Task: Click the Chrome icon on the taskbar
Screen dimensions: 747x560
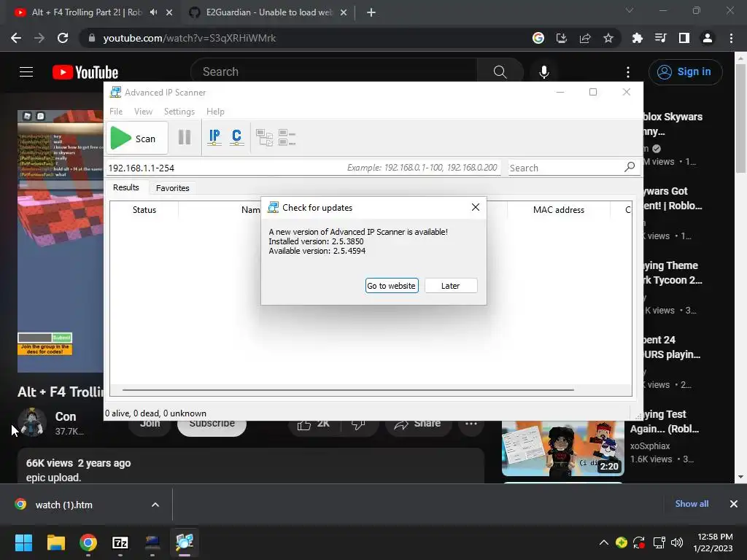Action: (88, 542)
